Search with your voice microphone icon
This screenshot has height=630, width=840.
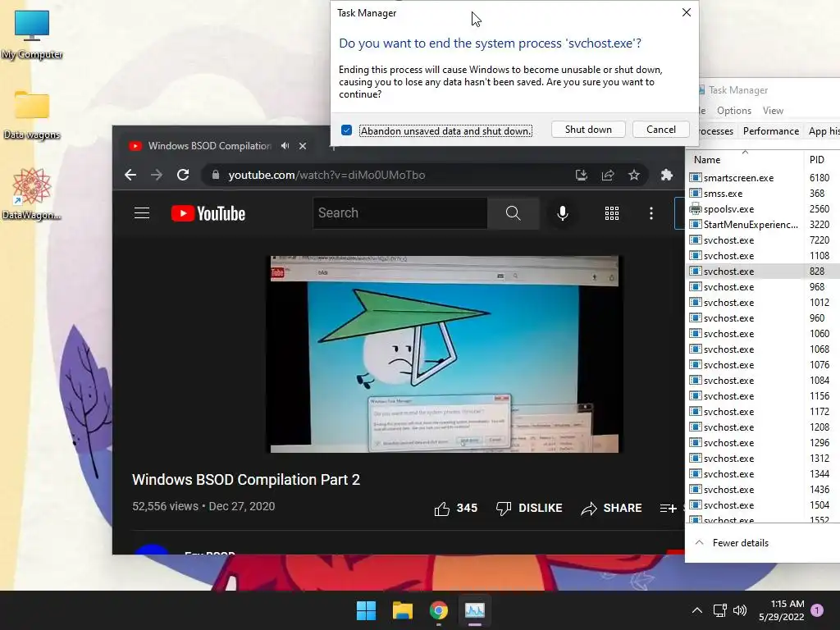tap(563, 213)
